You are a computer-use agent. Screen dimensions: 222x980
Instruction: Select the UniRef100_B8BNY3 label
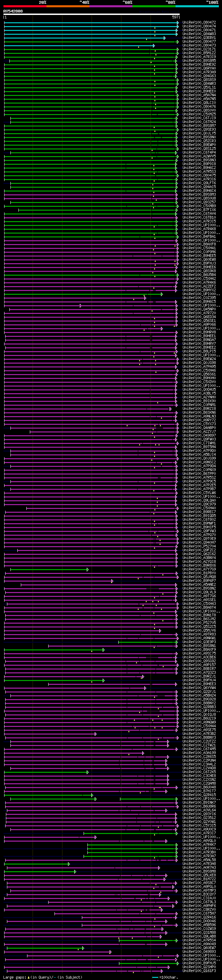199,737
